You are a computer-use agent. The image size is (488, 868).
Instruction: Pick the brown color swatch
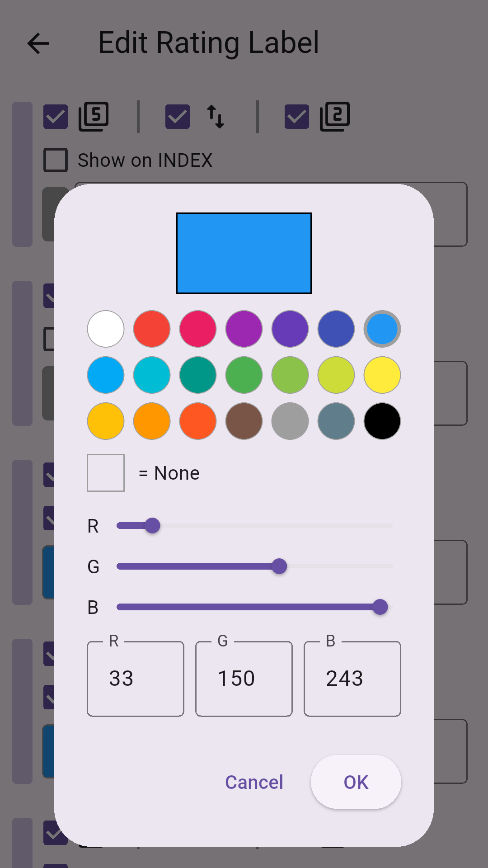244,421
